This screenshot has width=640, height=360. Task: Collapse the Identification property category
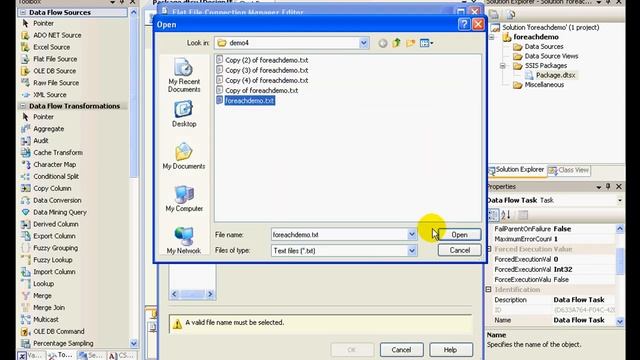[x=489, y=289]
